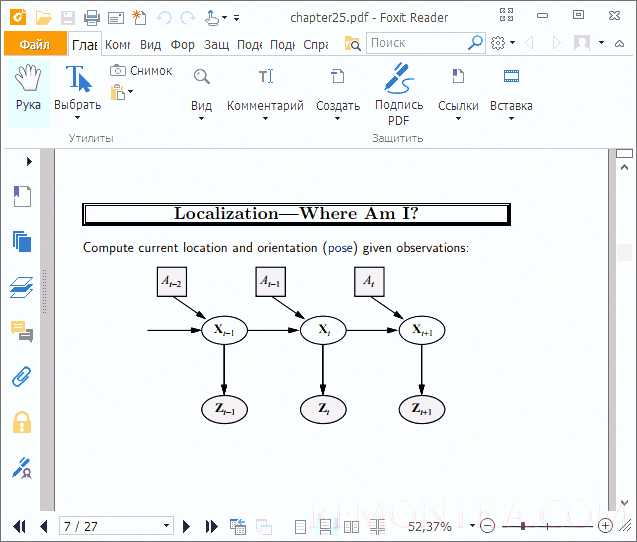Open the clipboard paste icon
Image resolution: width=637 pixels, height=542 pixels.
pyautogui.click(x=118, y=92)
